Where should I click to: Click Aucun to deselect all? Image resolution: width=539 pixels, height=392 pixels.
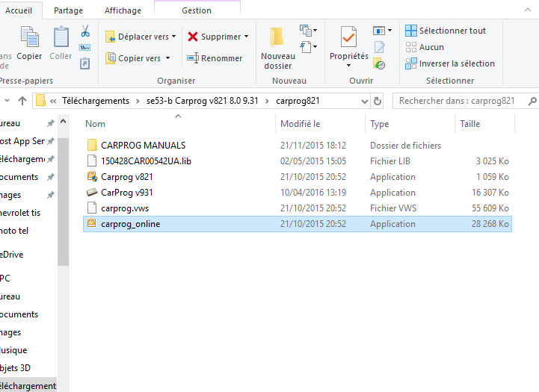(425, 47)
